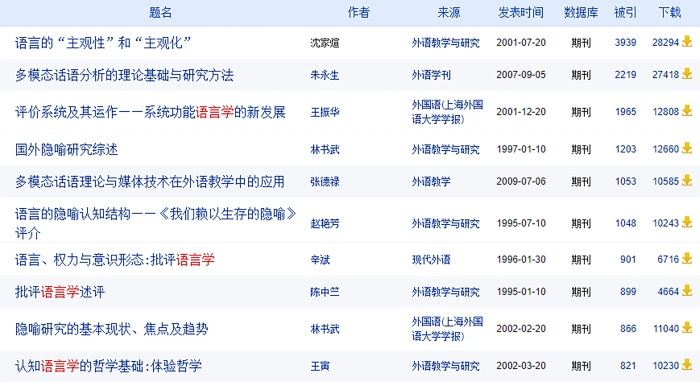Screen dimensions: 700x382
Task: Open article 语言、权力与意识形态:批评语言学
Action: [x=115, y=260]
